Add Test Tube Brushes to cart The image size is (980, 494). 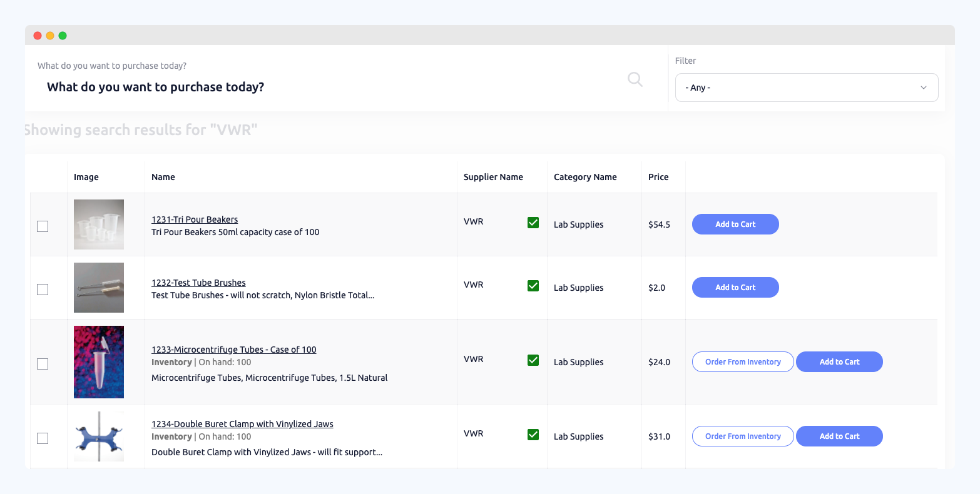coord(735,287)
